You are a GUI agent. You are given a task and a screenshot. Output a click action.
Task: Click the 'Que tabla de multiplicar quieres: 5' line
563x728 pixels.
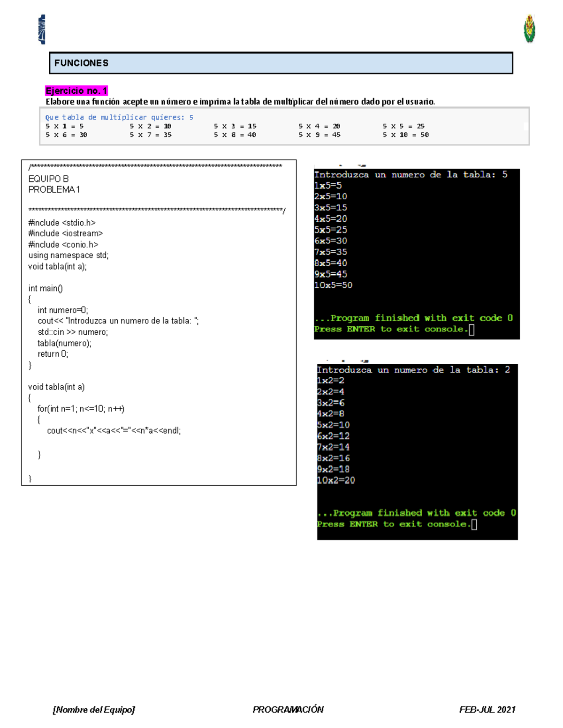coord(119,117)
